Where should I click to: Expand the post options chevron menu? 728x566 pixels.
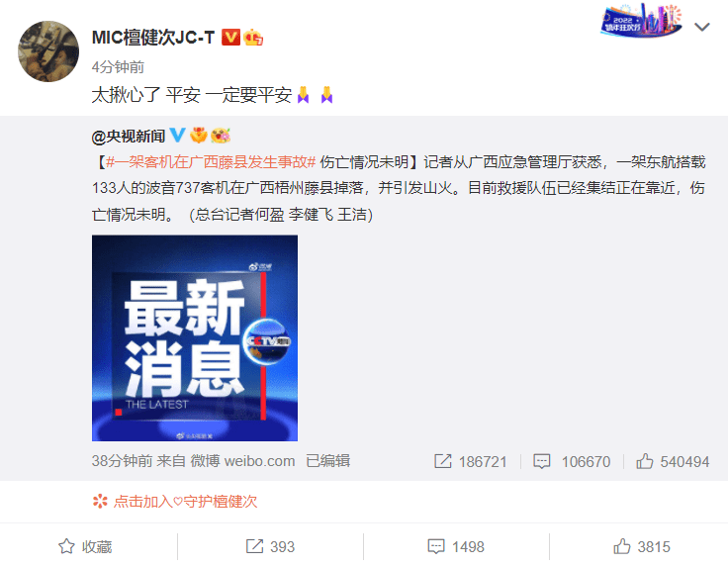tap(701, 27)
